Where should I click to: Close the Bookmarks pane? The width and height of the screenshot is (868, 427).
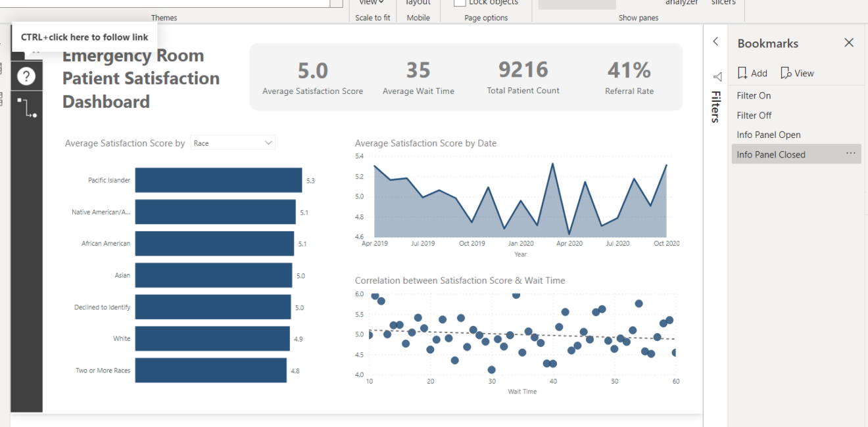[849, 42]
